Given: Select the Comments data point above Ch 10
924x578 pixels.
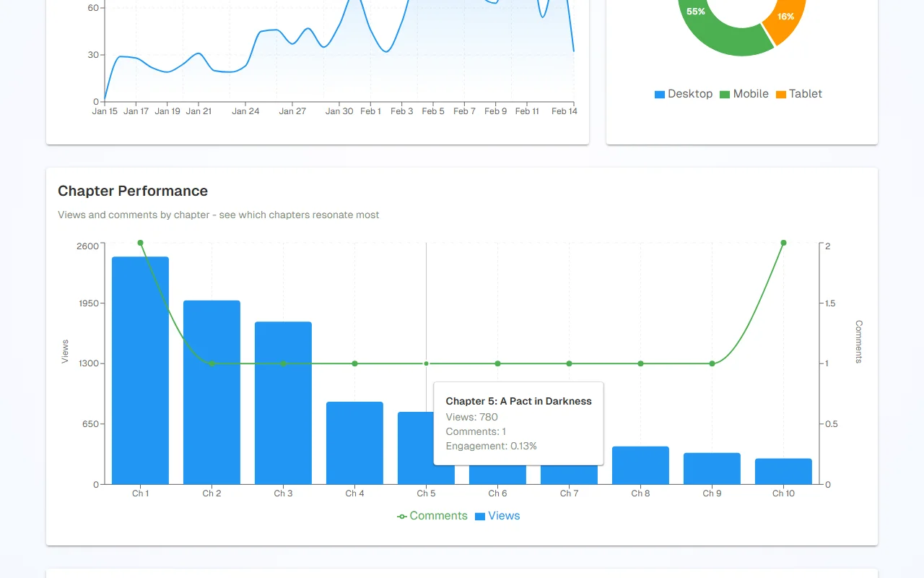Looking at the screenshot, I should pos(783,243).
